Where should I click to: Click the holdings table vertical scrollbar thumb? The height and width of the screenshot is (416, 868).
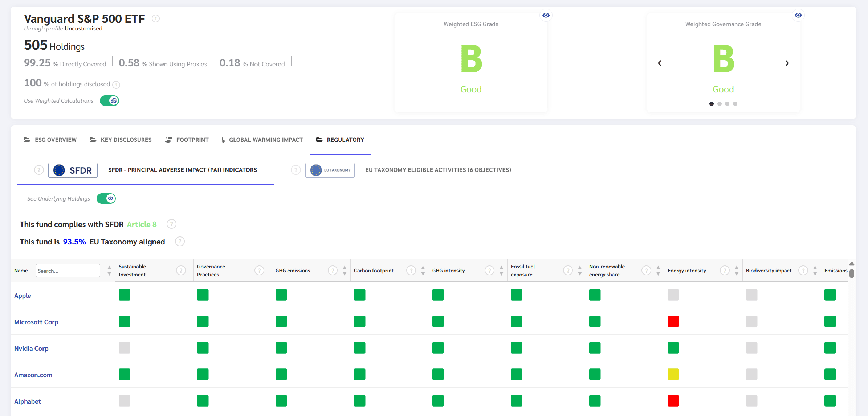coord(852,273)
